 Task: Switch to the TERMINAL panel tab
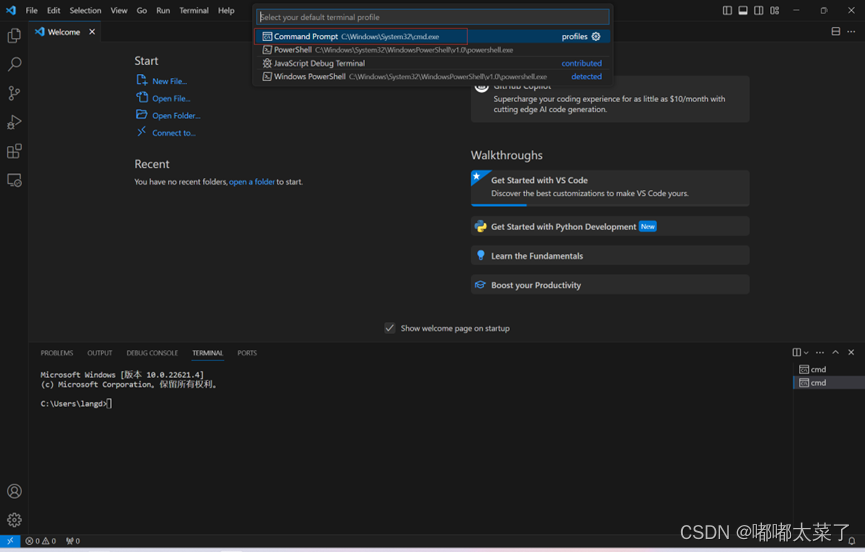coord(207,353)
